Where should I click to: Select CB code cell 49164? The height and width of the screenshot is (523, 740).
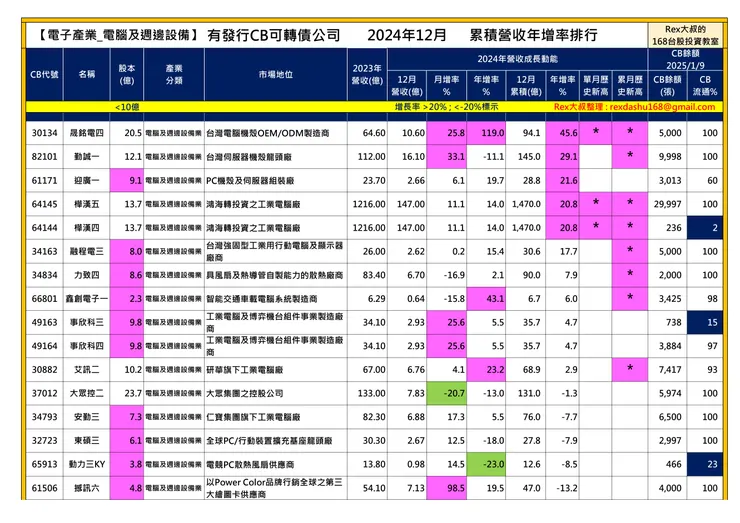pos(44,346)
